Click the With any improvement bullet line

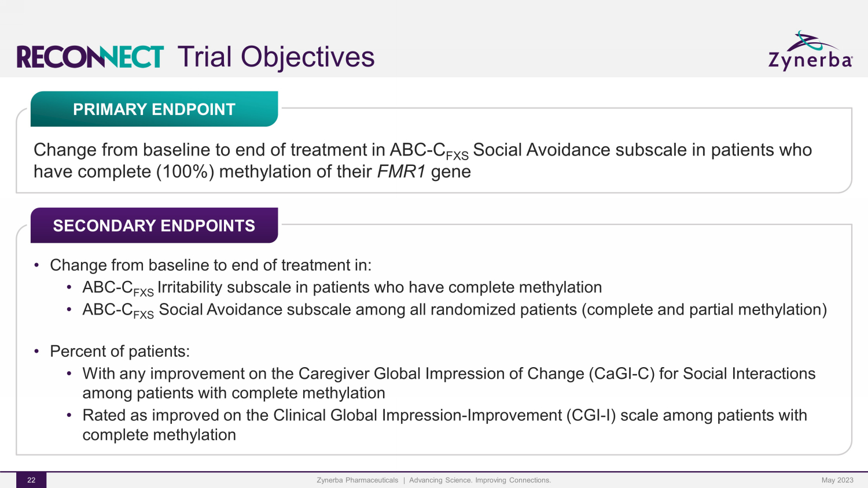(x=448, y=374)
